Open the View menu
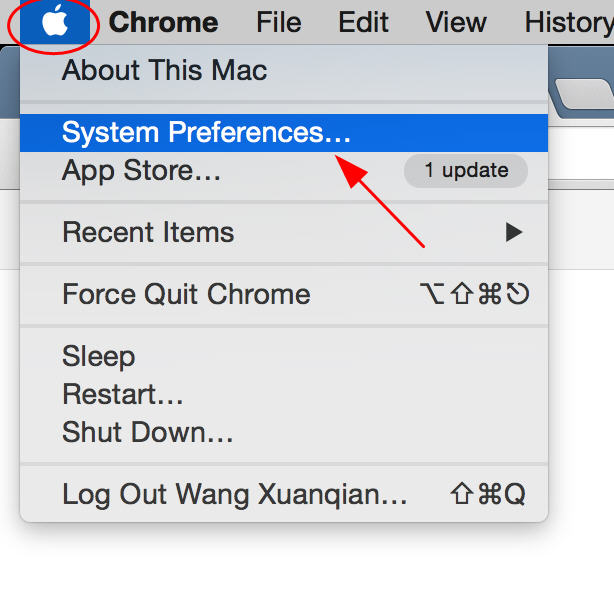614x593 pixels. click(456, 22)
